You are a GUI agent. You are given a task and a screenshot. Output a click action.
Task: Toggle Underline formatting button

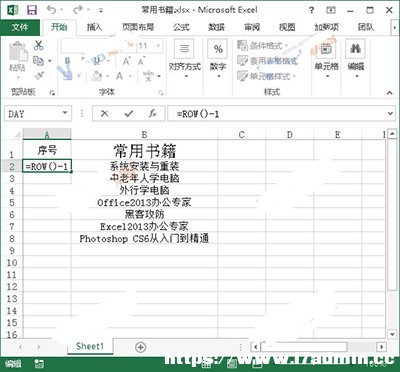(97, 61)
